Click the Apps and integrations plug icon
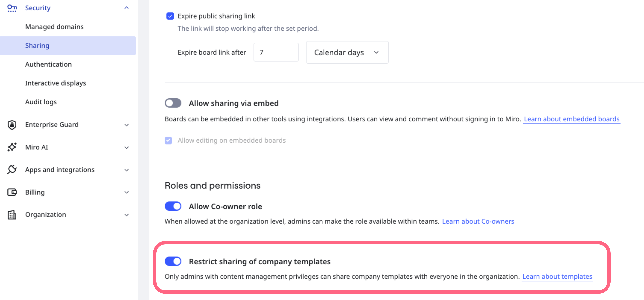This screenshot has width=644, height=300. point(12,169)
